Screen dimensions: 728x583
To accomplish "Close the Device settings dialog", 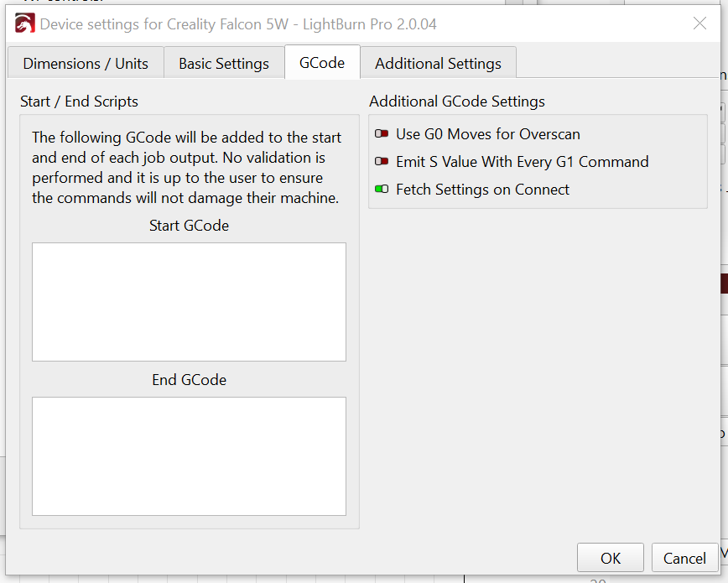I will tap(699, 23).
